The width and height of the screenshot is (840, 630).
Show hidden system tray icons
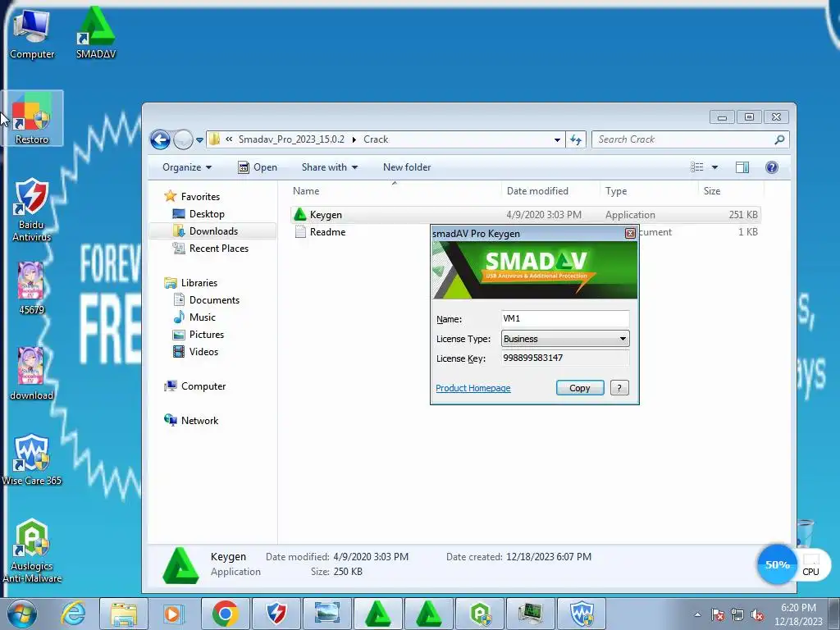pyautogui.click(x=697, y=614)
